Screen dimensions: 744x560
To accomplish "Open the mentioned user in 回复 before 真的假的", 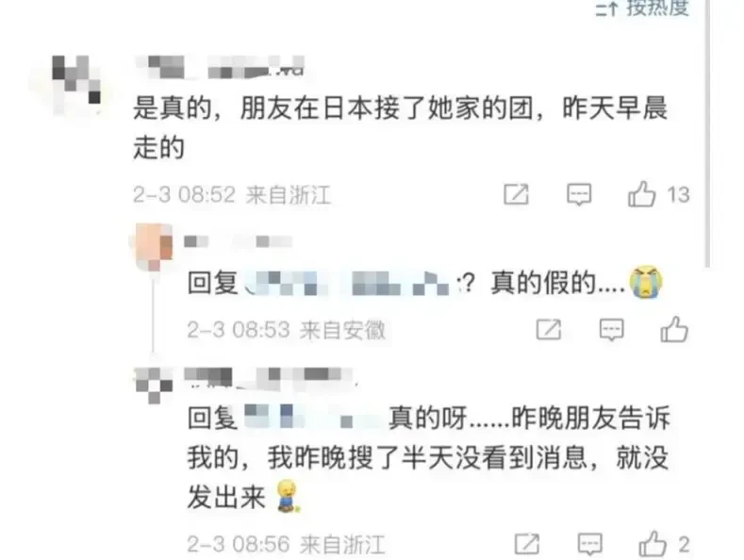I will coord(350,284).
